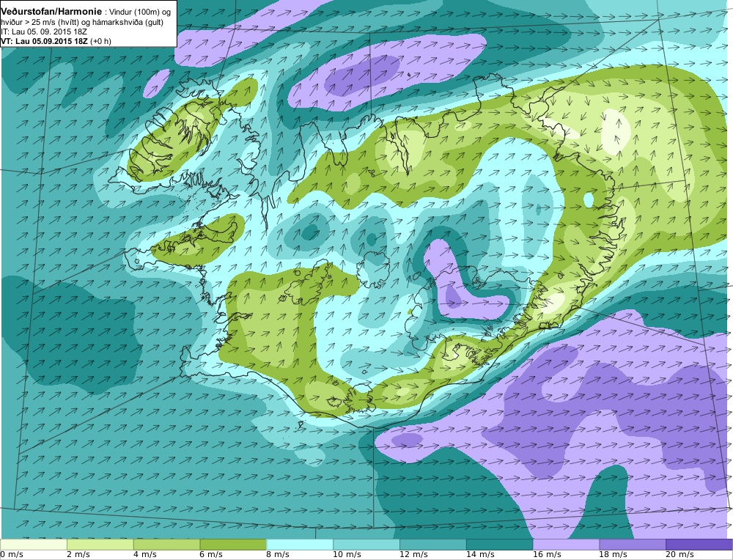Pick the legend swatch between 4 m/s and 6 m/s
Image resolution: width=733 pixels, height=560 pixels.
point(167,544)
